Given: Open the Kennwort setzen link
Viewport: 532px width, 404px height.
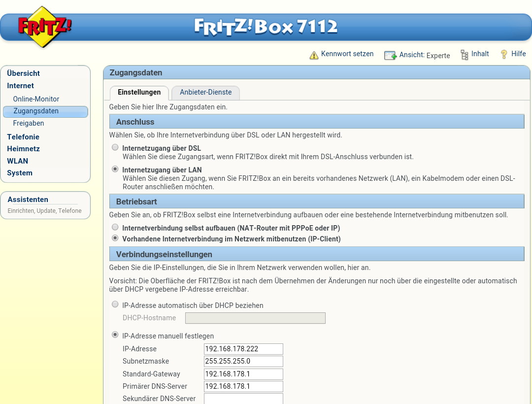Looking at the screenshot, I should (x=347, y=54).
